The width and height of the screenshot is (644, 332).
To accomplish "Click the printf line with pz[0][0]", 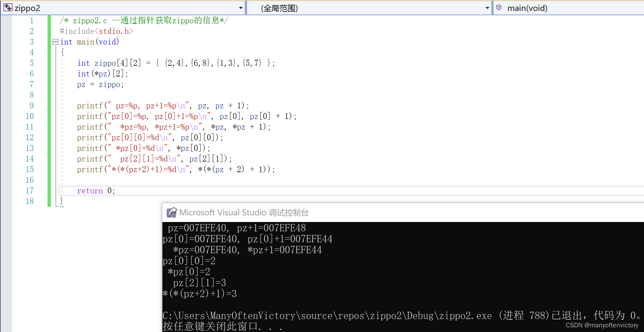I will coord(150,138).
